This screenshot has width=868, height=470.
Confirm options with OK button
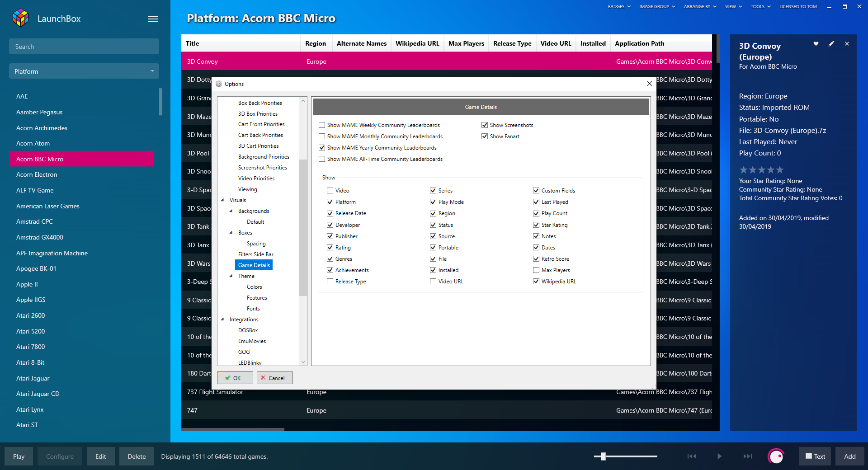click(x=235, y=378)
